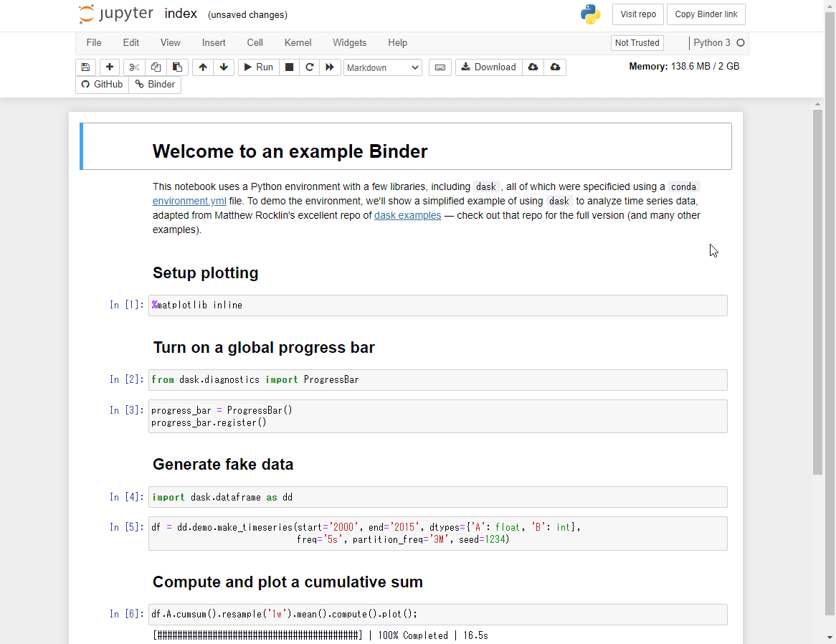This screenshot has height=644, width=836.
Task: Follow the dask examples link
Action: pos(407,215)
